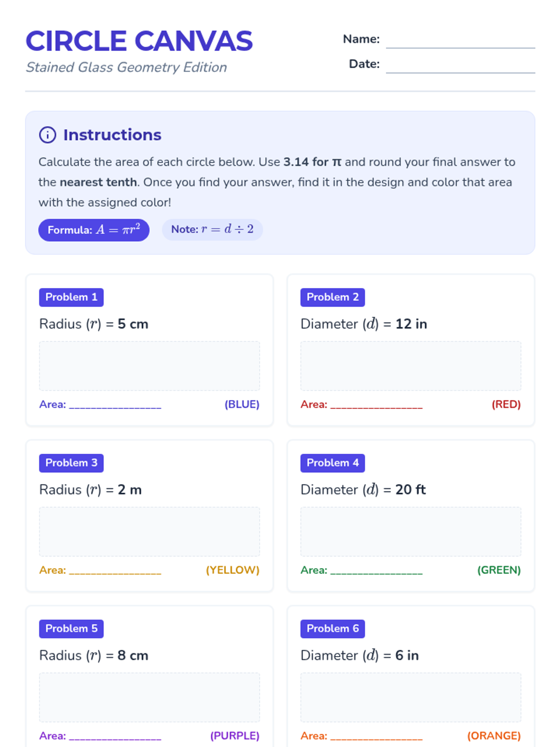Click the Problem 2 label badge
Image resolution: width=560 pixels, height=747 pixels.
pyautogui.click(x=333, y=297)
